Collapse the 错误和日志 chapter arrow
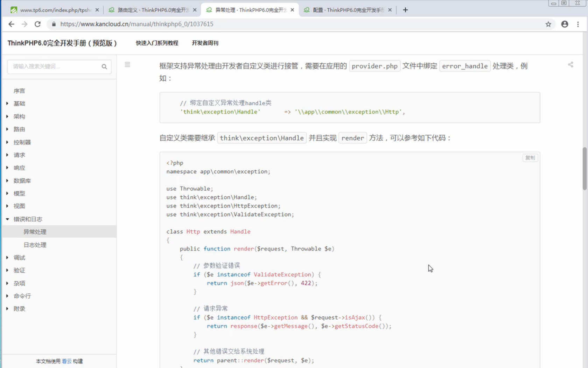Screen dimensions: 588x368 click(7, 219)
